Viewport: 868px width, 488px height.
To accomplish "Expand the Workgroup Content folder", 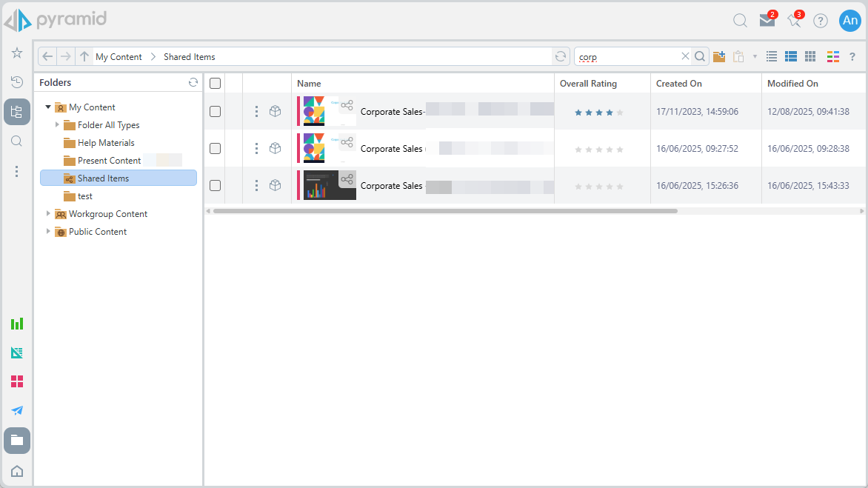I will coord(49,214).
